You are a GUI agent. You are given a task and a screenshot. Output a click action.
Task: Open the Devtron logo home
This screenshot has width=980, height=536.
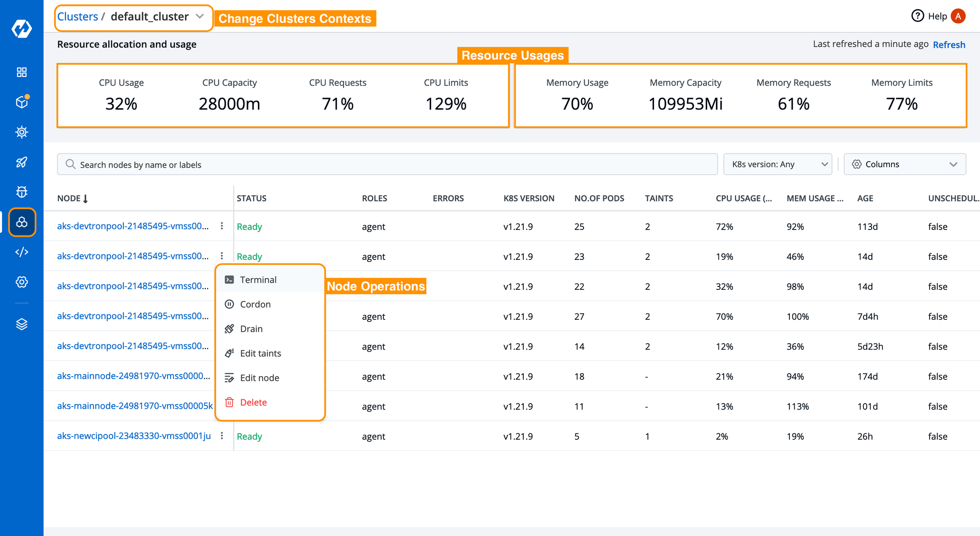pyautogui.click(x=22, y=28)
